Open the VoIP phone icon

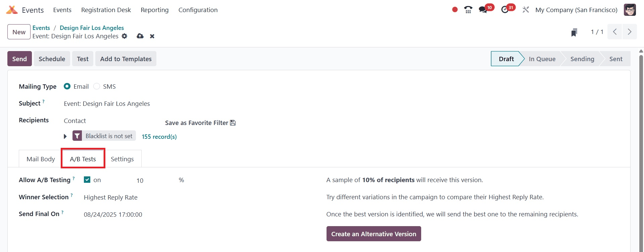468,10
